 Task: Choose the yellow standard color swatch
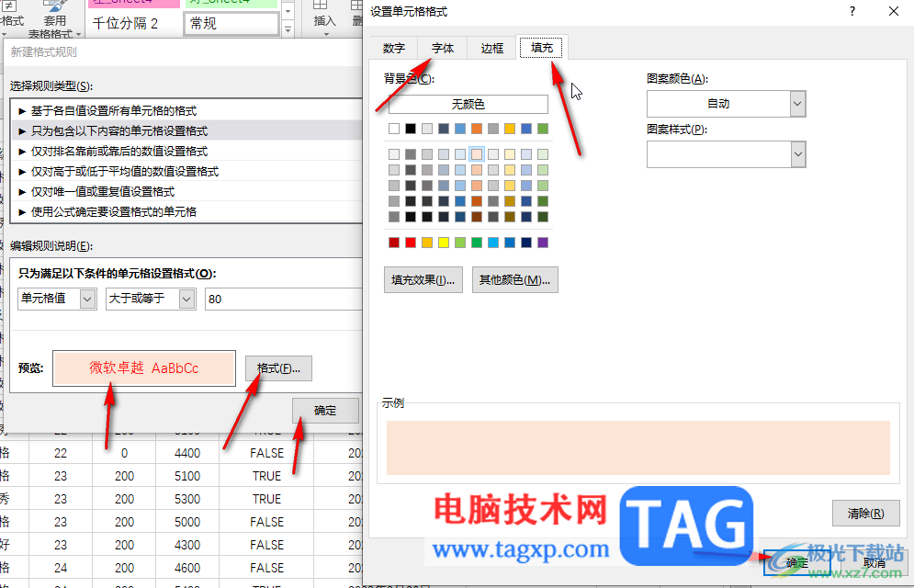pyautogui.click(x=444, y=243)
